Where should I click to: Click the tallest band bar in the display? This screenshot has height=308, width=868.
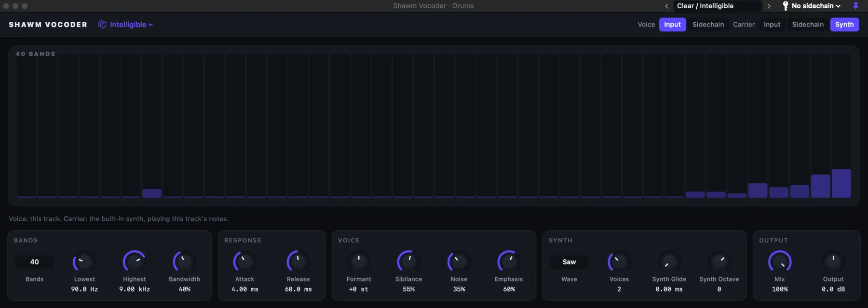click(841, 183)
